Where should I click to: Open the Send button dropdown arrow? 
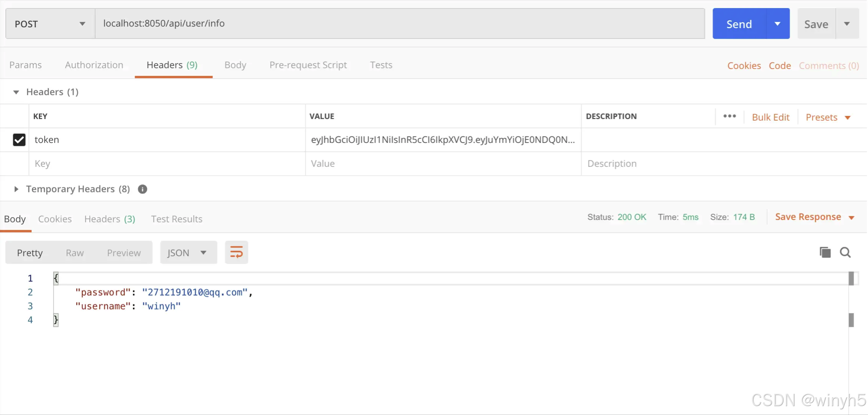[x=777, y=24]
